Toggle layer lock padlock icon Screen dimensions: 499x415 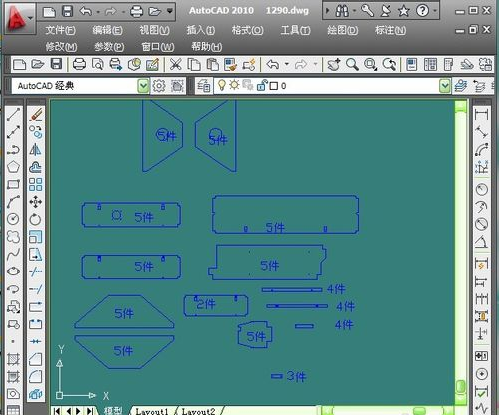tap(262, 86)
